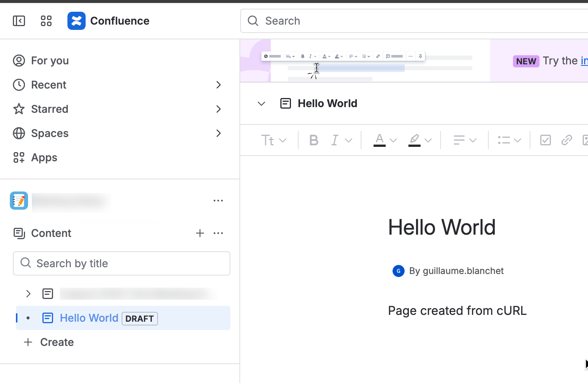Click the page icon of the blurred tree row
This screenshot has width=588, height=383.
(x=48, y=294)
